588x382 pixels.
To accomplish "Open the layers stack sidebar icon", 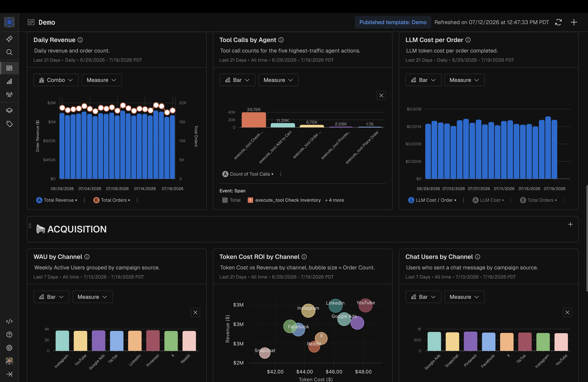I will click(9, 110).
